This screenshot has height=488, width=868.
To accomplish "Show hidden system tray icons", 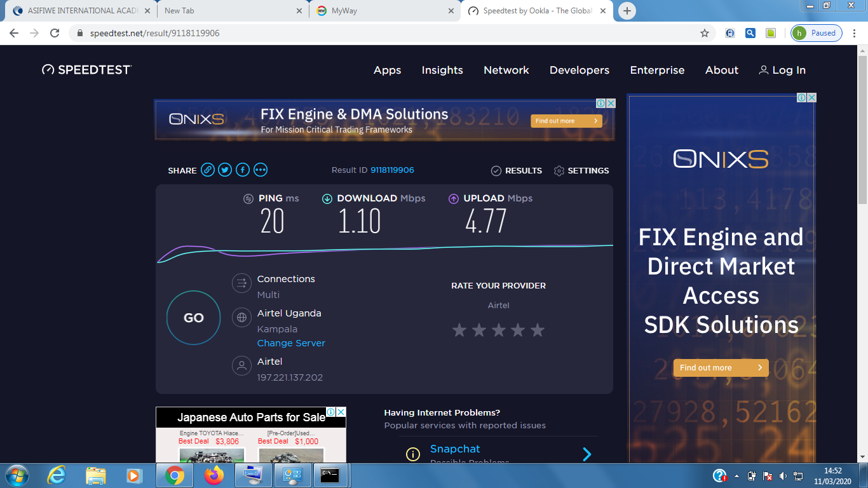I will point(736,475).
